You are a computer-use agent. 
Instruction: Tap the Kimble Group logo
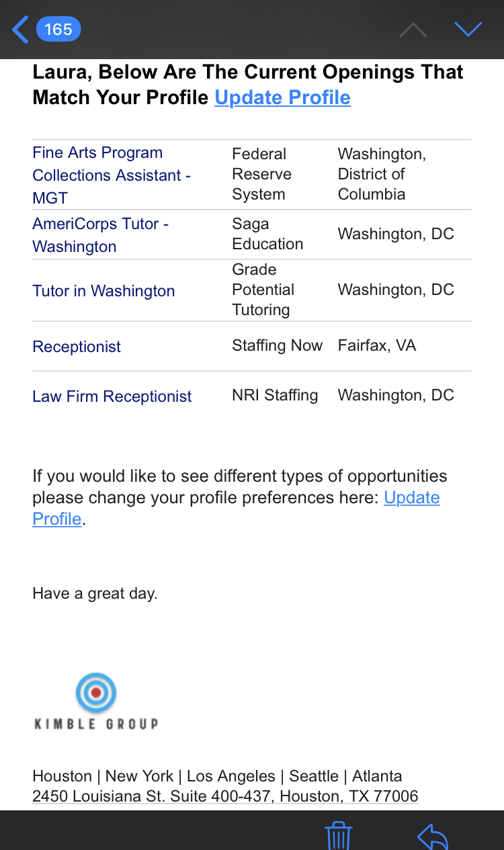coord(96,702)
